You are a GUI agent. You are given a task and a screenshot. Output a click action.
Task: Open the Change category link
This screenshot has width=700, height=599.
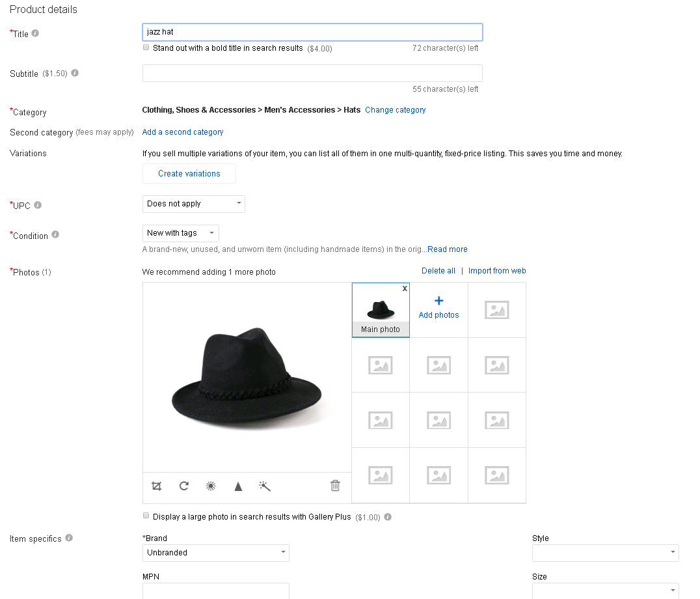pyautogui.click(x=395, y=109)
